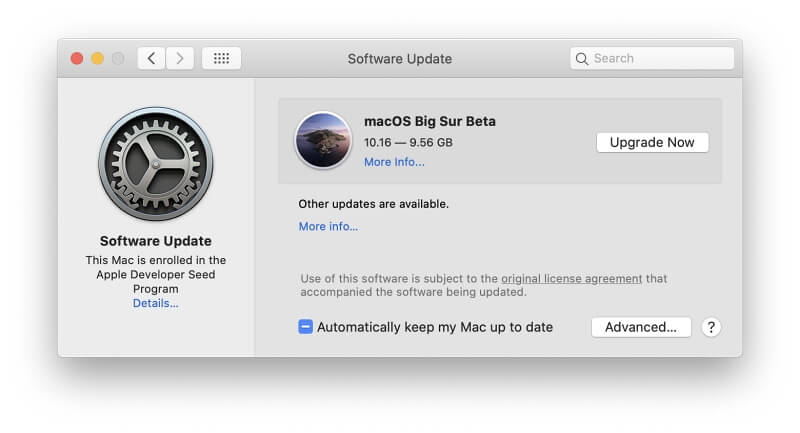Click the magnifying glass in the search field
The height and width of the screenshot is (433, 800).
pos(582,59)
